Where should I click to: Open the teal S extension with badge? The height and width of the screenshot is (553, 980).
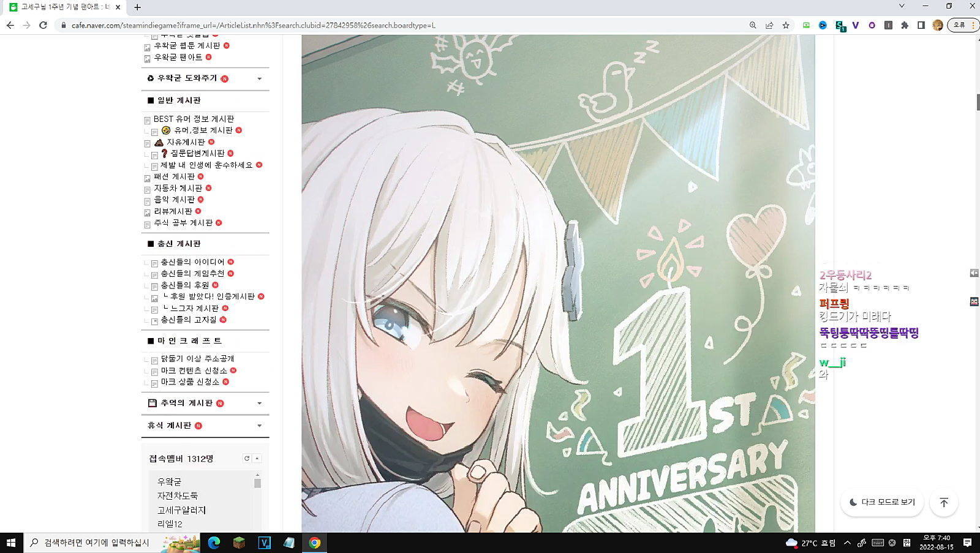point(840,26)
